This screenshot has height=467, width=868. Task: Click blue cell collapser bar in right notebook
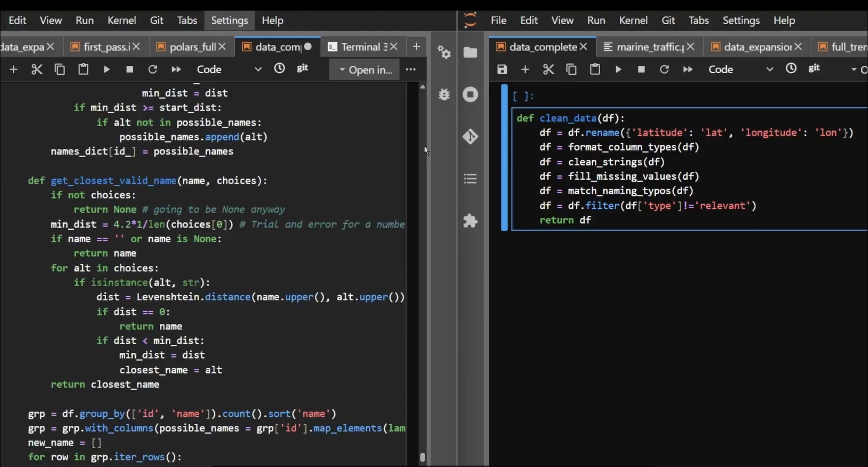(504, 157)
